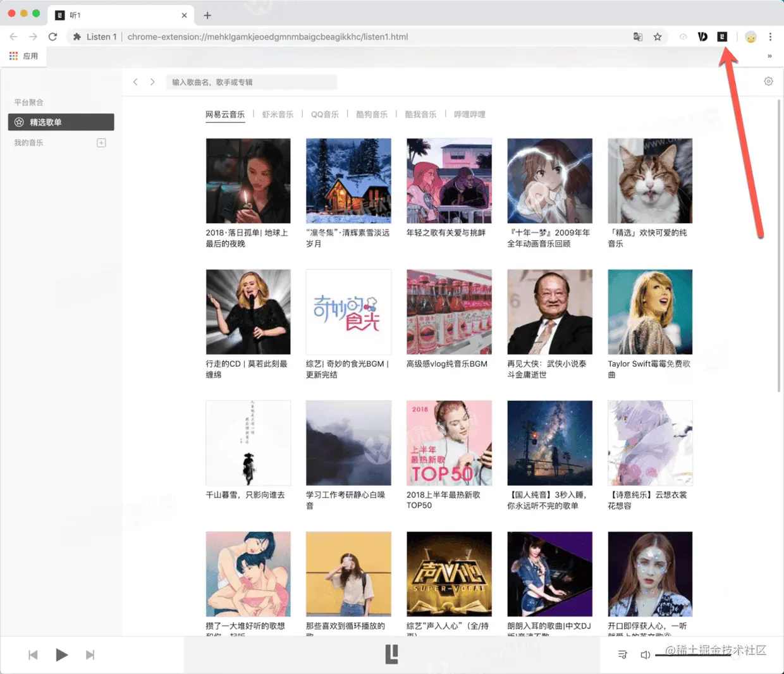Open 千山暮雪 playlist cover
This screenshot has height=674, width=784.
(x=248, y=443)
